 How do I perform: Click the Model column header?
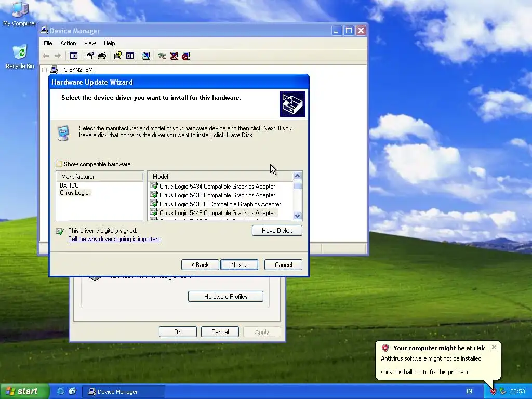click(x=220, y=177)
